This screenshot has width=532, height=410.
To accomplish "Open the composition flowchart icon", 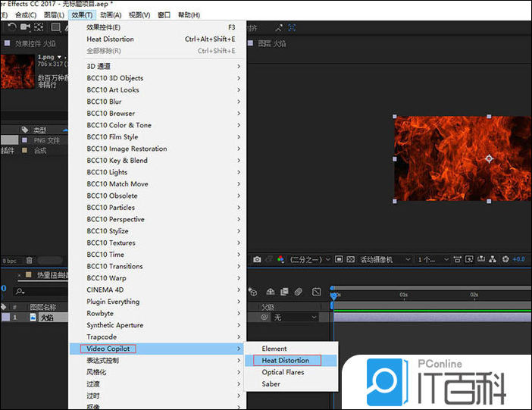I will tap(492, 259).
